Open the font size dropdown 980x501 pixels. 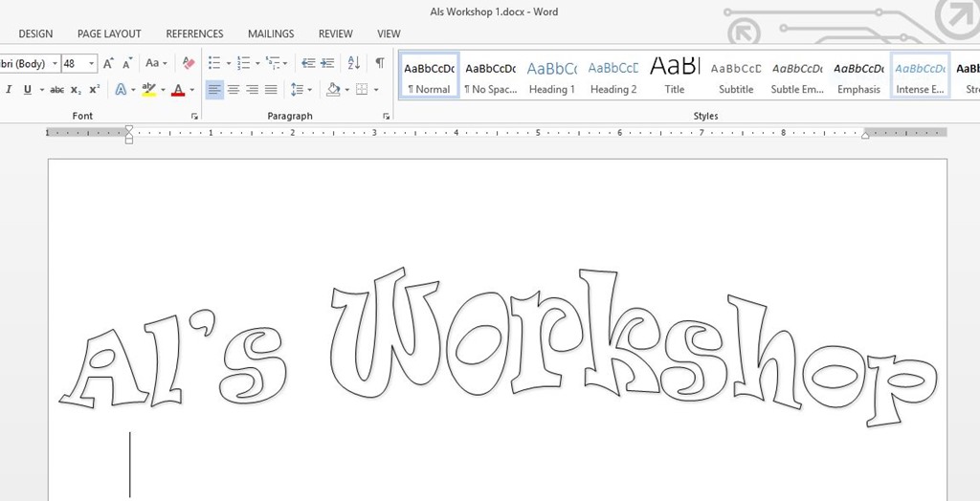[92, 63]
